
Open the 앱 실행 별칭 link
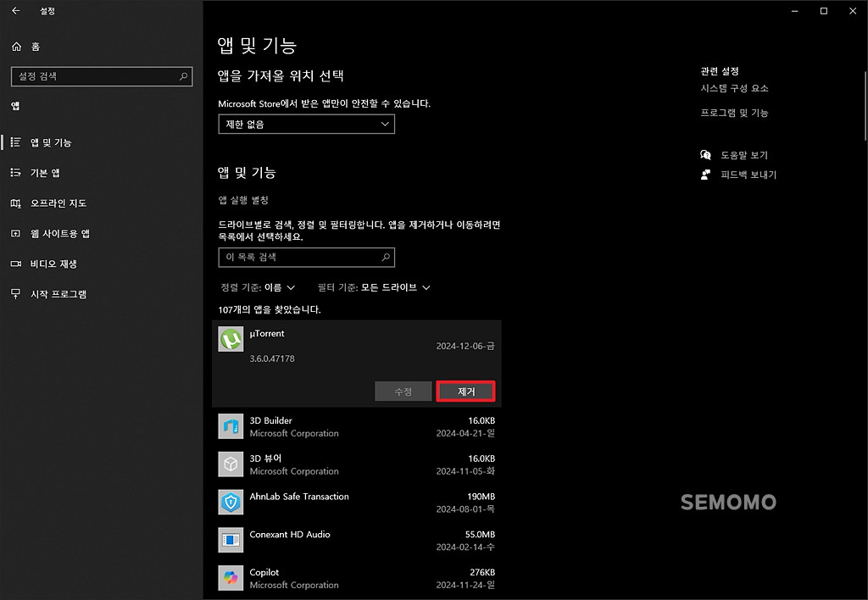click(243, 200)
